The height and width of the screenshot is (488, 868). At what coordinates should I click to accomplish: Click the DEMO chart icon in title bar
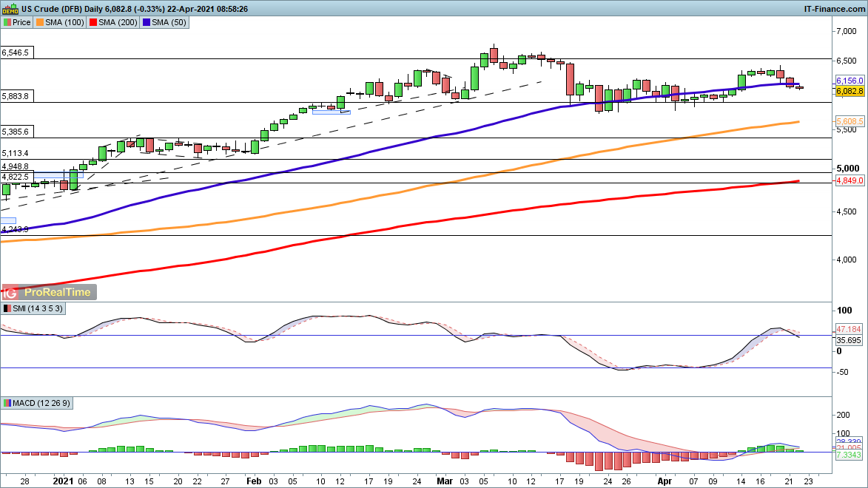[x=10, y=9]
